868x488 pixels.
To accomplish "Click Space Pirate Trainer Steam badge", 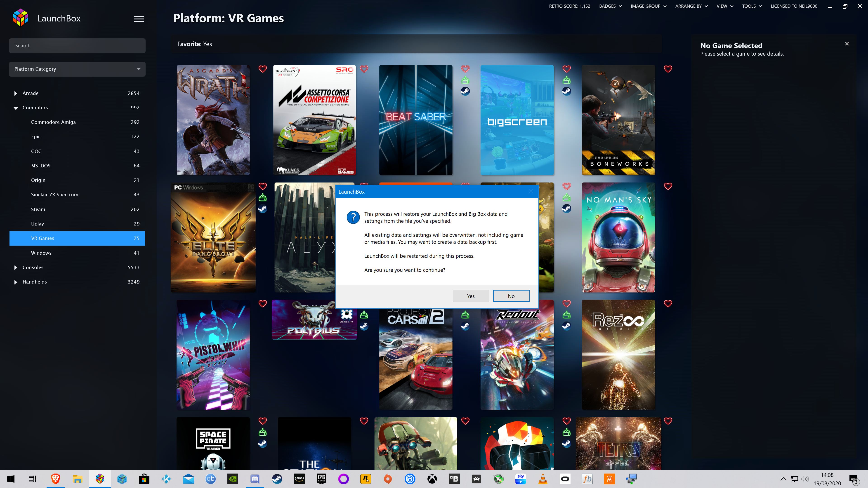I will pos(262,443).
